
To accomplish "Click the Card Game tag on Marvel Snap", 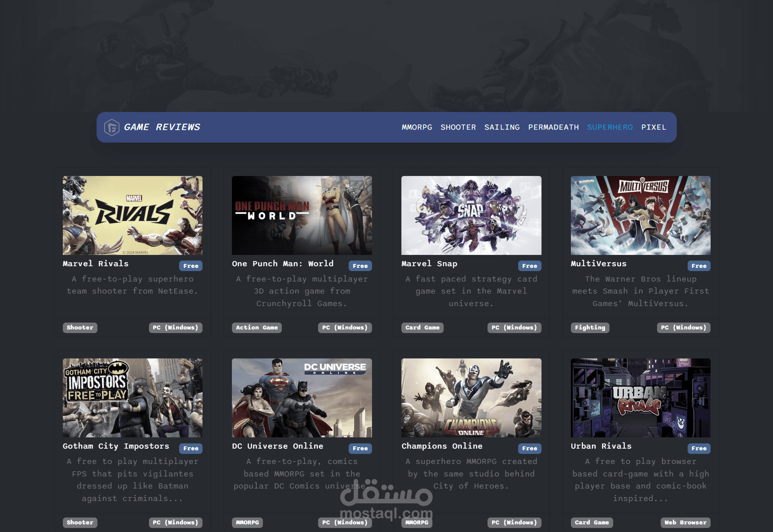I will 423,328.
